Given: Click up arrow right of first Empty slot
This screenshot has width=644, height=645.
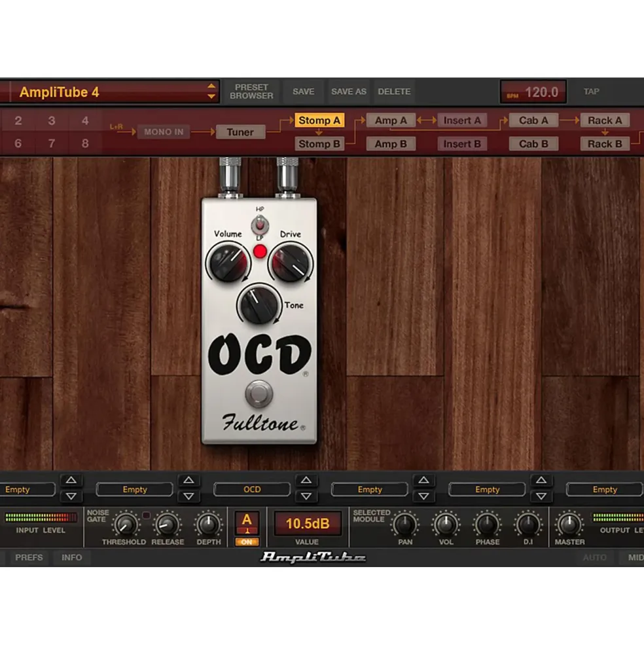Looking at the screenshot, I should [71, 480].
